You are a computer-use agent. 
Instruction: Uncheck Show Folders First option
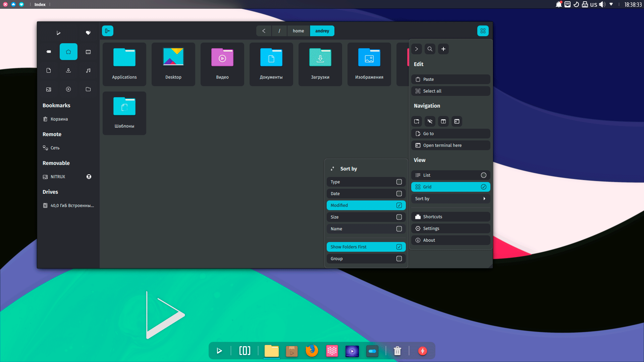point(399,247)
